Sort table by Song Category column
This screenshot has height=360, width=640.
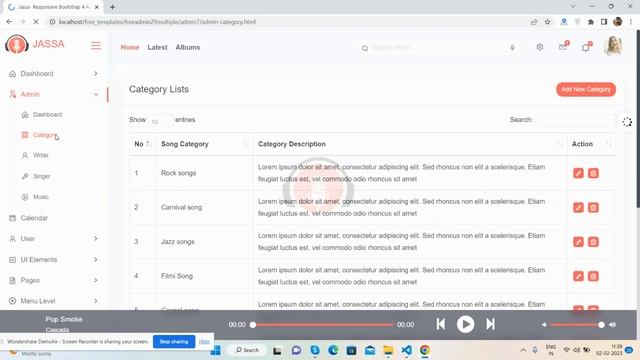204,144
